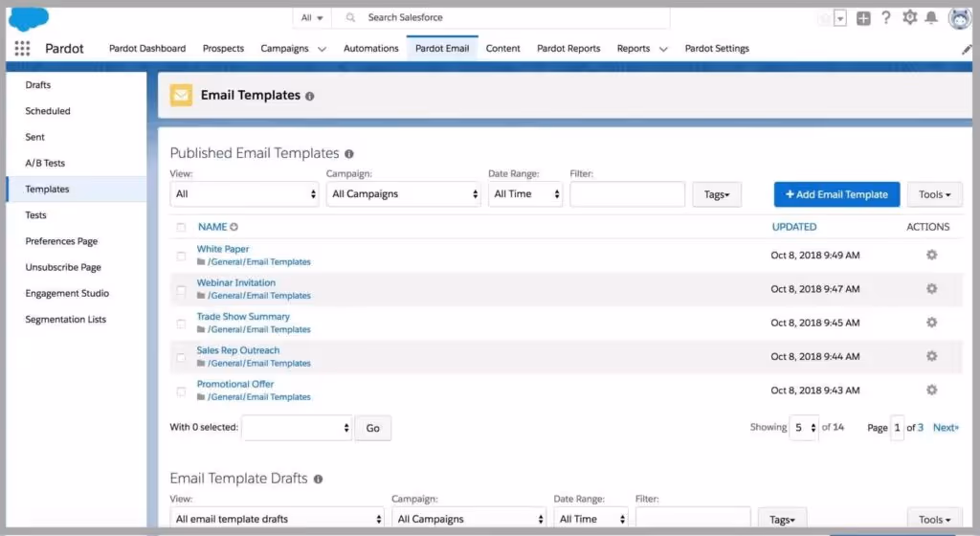The width and height of the screenshot is (980, 536).
Task: Click the published templates Filter field
Action: [627, 194]
